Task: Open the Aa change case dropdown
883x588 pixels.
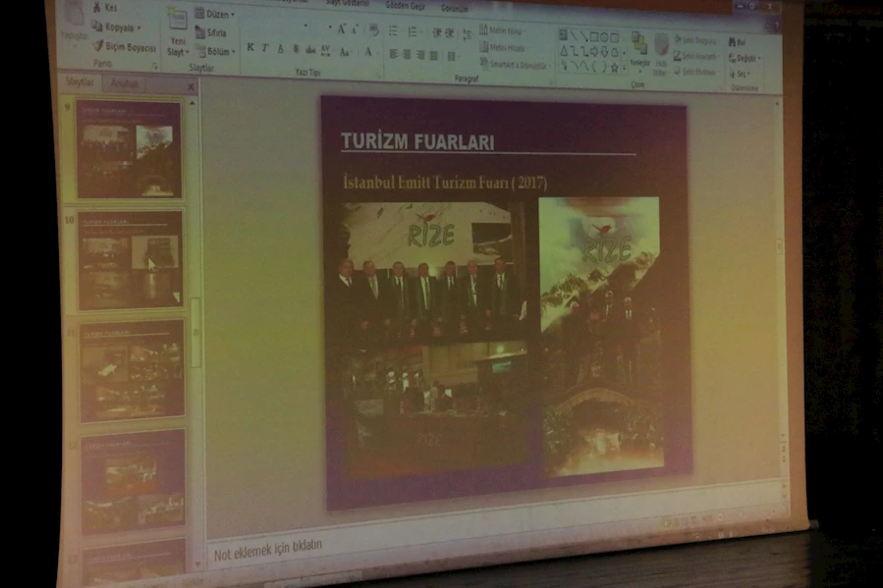Action: point(345,52)
